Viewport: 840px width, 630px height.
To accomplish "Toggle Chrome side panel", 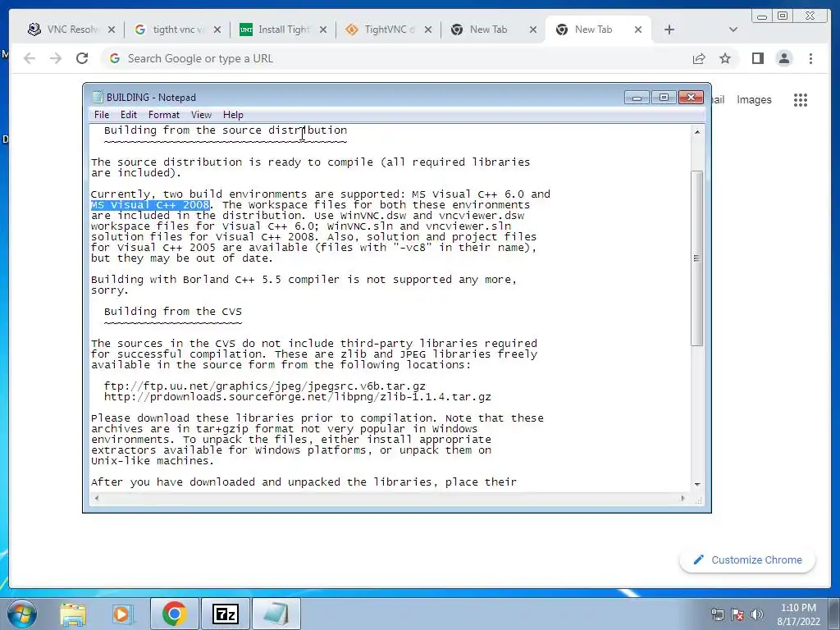I will tap(757, 58).
